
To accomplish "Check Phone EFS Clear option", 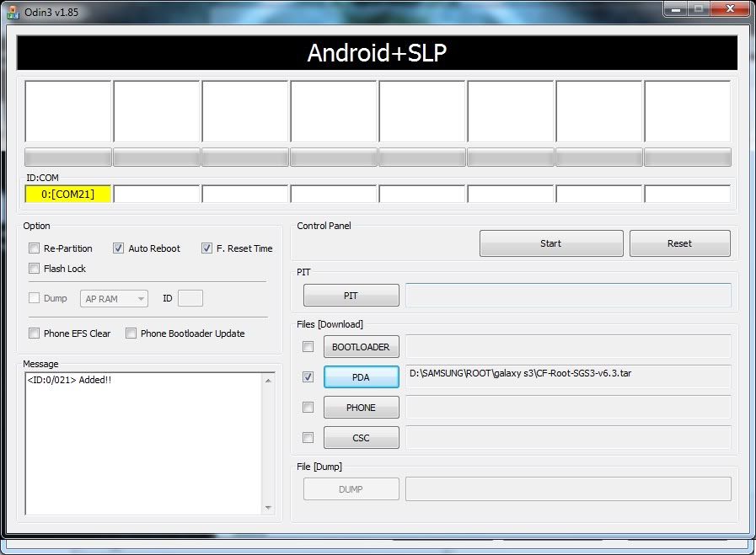I will coord(35,334).
